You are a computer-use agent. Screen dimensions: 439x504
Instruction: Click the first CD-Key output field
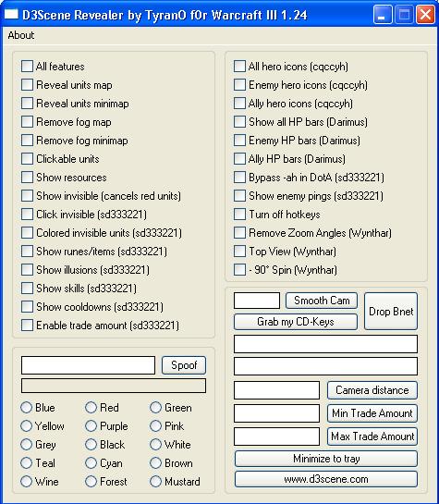pos(325,344)
